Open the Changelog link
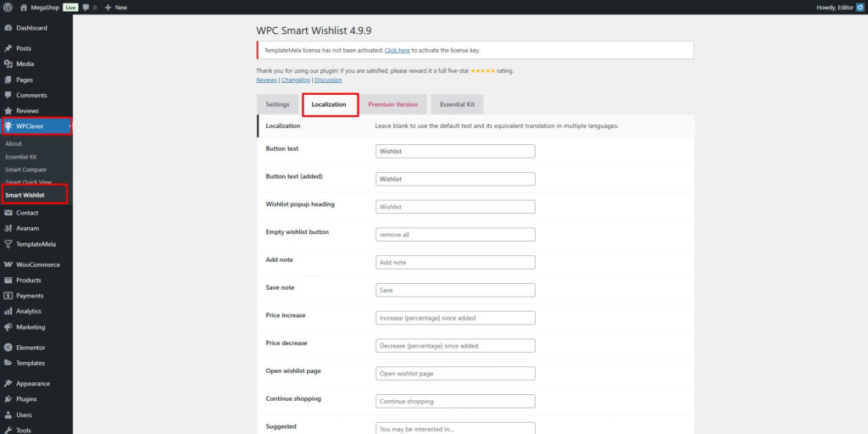 point(296,81)
